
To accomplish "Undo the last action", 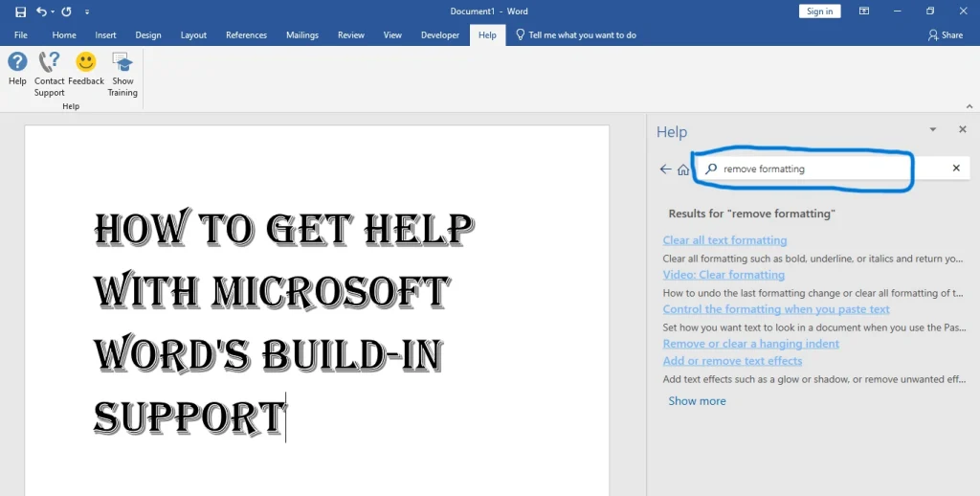I will pos(41,11).
